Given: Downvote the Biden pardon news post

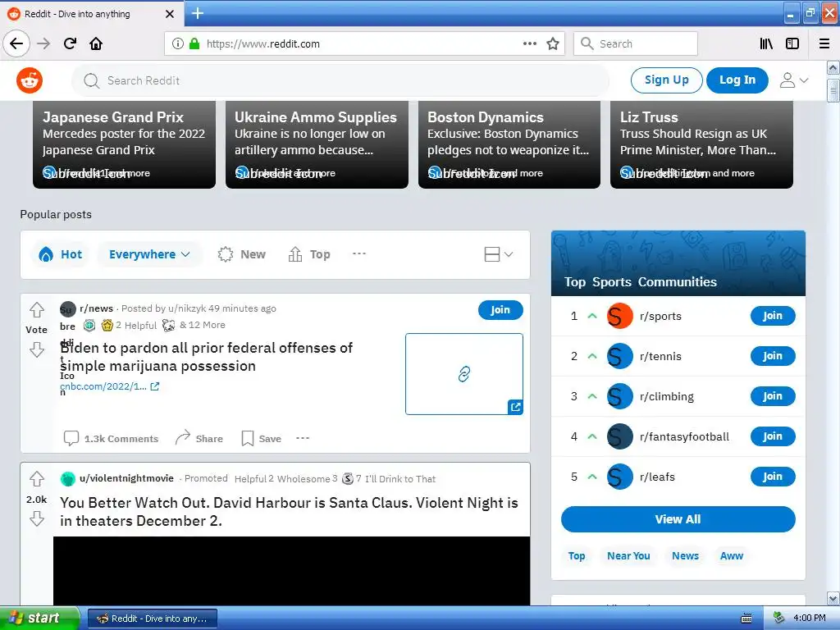Looking at the screenshot, I should pyautogui.click(x=36, y=349).
